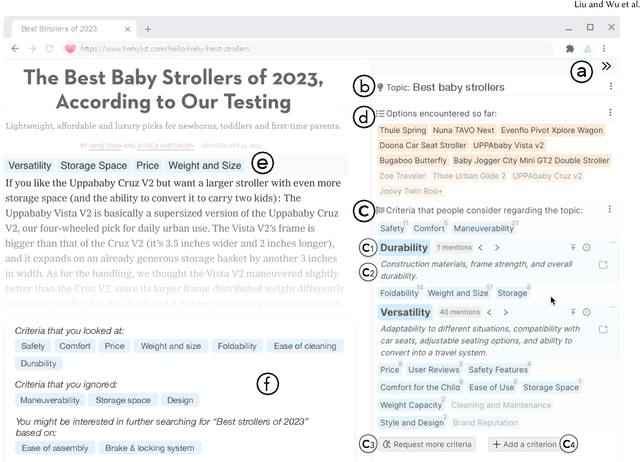
Task: Collapse the sidebar with the double-chevron icon
Action: (x=606, y=67)
